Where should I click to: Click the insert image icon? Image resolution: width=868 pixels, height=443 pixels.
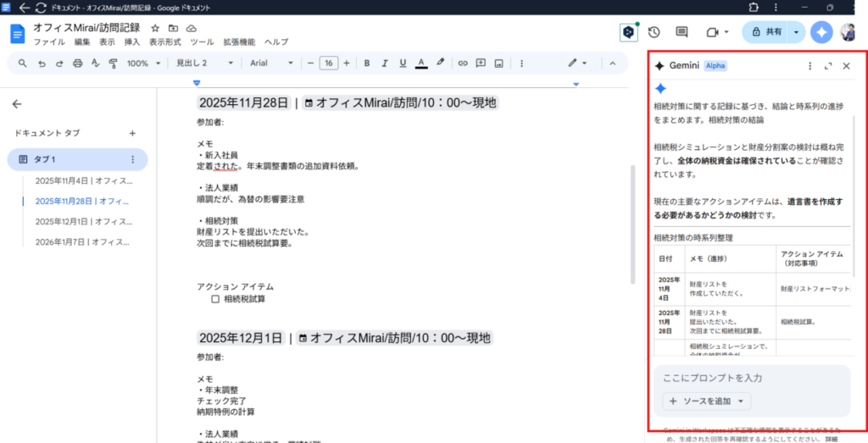coord(499,64)
